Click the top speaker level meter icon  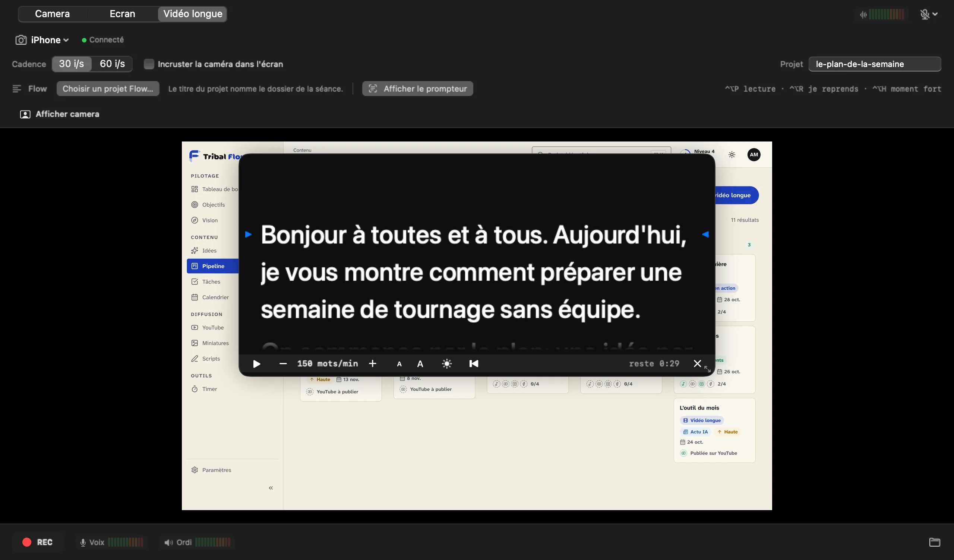point(863,15)
